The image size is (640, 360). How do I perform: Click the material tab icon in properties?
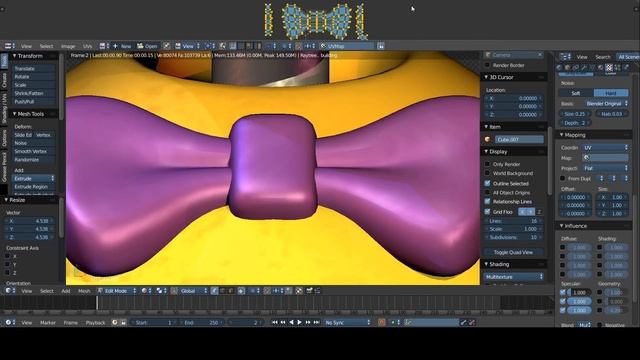tap(600, 67)
